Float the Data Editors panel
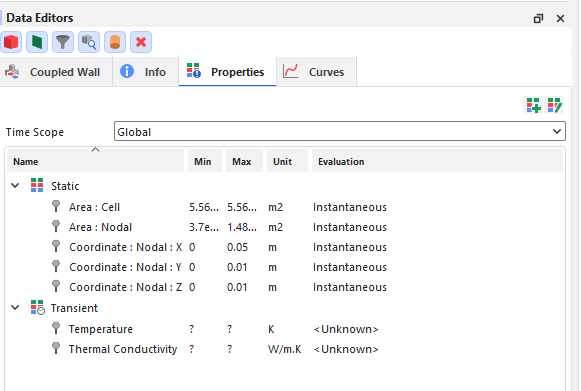Screen dimensions: 581x391 pos(538,18)
